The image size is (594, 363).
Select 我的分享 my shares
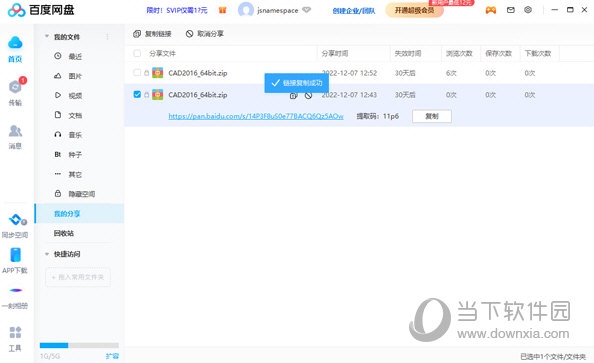[79, 213]
